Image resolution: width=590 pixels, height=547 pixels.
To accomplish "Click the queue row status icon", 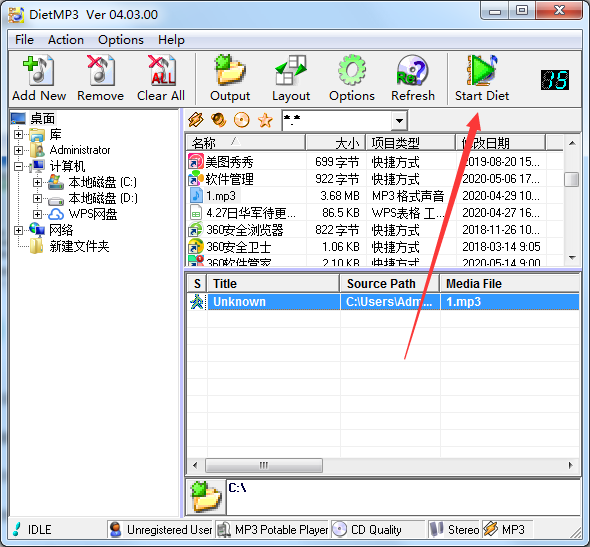I will [x=197, y=302].
